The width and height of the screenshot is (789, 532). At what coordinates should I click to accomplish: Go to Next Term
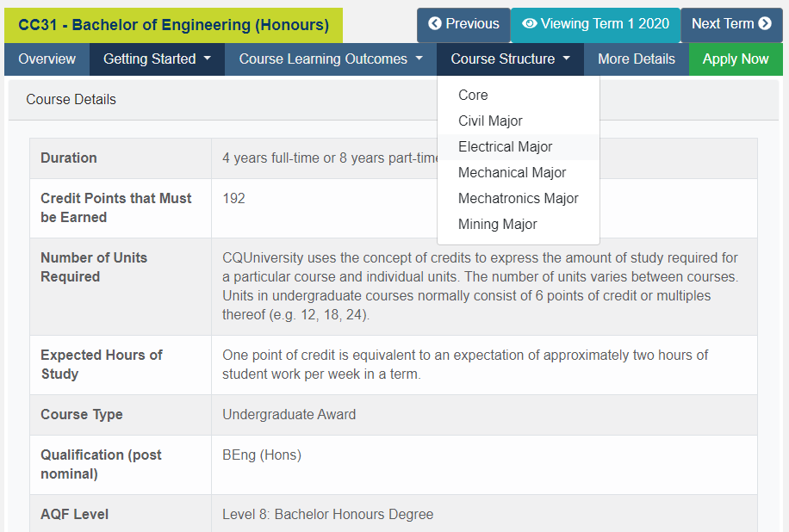coord(730,24)
